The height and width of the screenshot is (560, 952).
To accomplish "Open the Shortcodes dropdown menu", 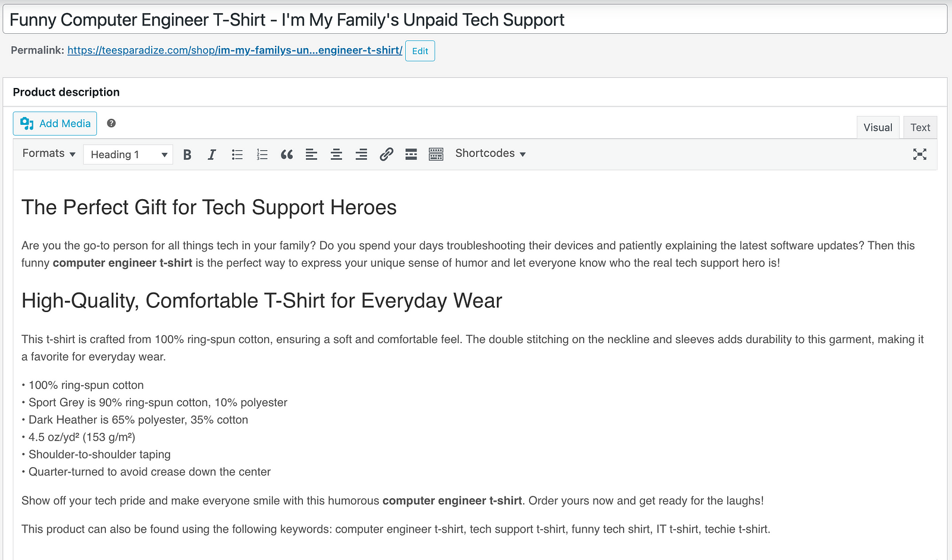I will click(490, 153).
